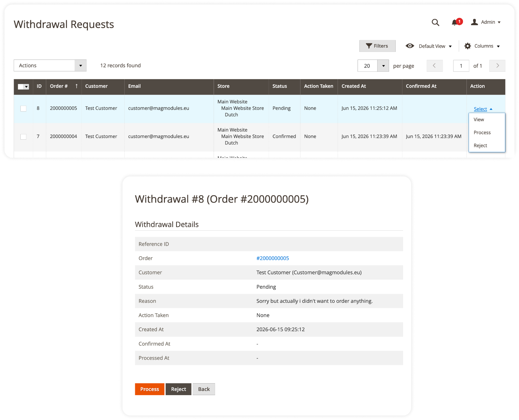Click the reason text in Withdrawal Details

click(314, 301)
